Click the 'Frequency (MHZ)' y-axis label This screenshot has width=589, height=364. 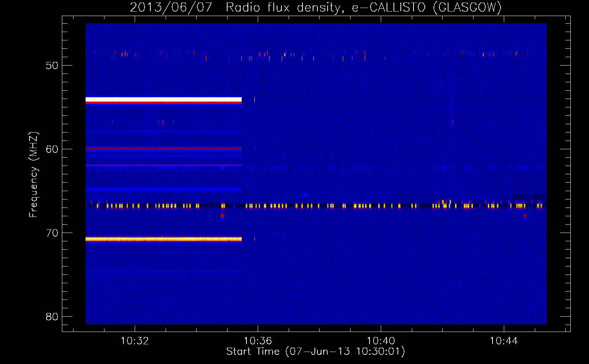[x=33, y=175]
